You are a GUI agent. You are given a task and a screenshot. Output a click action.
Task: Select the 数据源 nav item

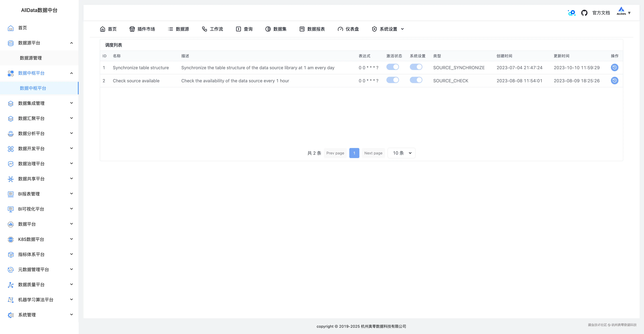coord(179,29)
